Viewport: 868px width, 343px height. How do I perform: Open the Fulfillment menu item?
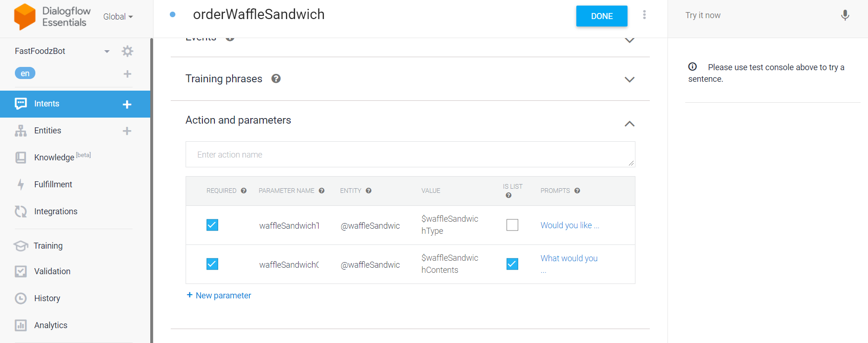pyautogui.click(x=53, y=185)
